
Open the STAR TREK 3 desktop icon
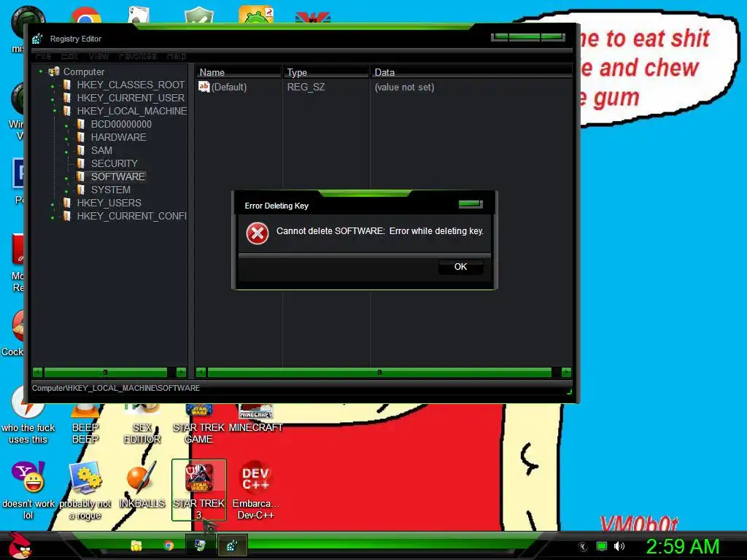point(198,491)
